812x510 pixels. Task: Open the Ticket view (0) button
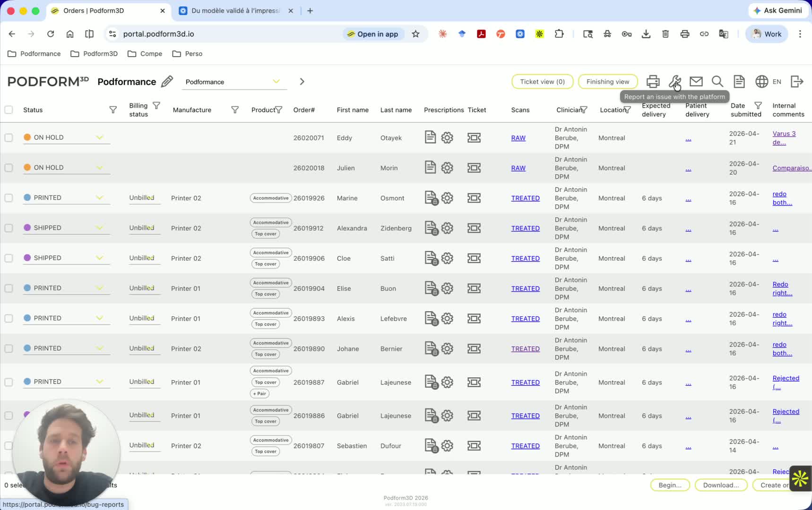tap(542, 82)
